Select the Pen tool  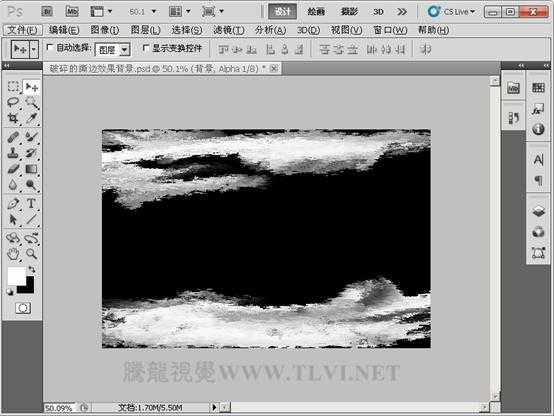(13, 204)
